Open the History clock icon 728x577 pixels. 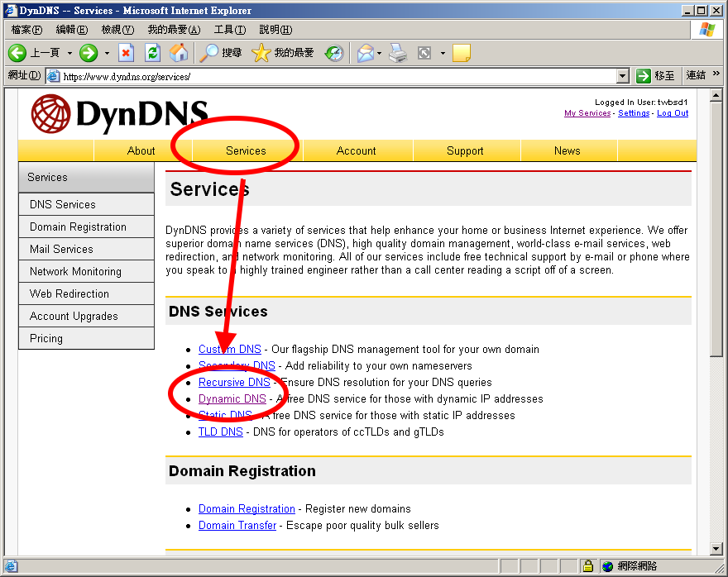[334, 53]
